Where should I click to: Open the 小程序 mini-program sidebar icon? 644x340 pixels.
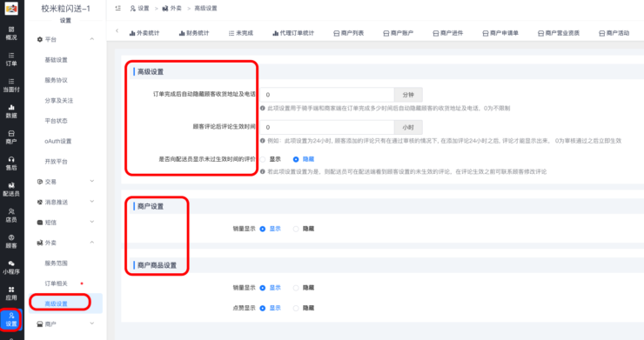[x=11, y=267]
